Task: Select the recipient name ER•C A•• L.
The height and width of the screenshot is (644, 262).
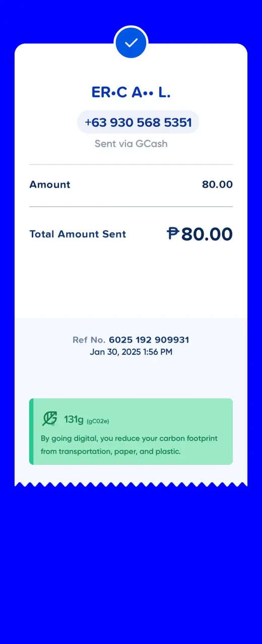Action: (x=131, y=92)
